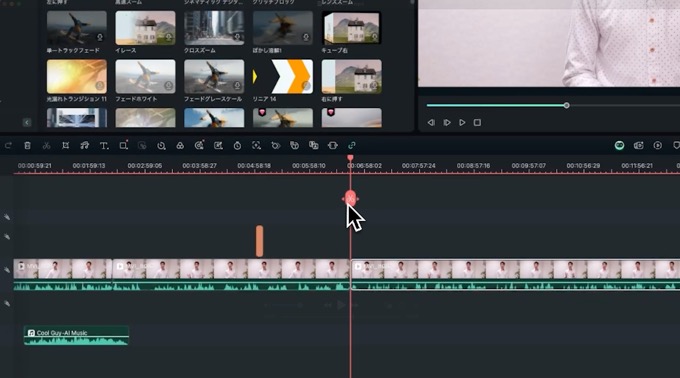Click the preview progress slider handle

click(566, 105)
